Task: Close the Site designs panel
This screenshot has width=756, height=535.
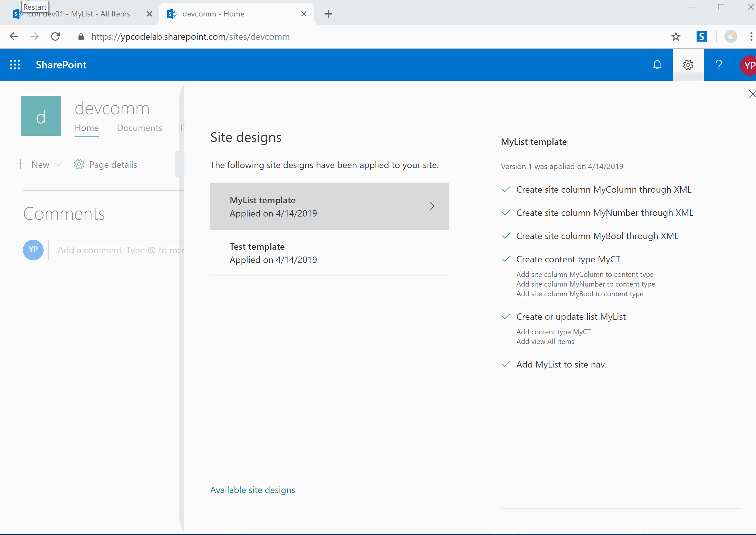Action: click(752, 94)
